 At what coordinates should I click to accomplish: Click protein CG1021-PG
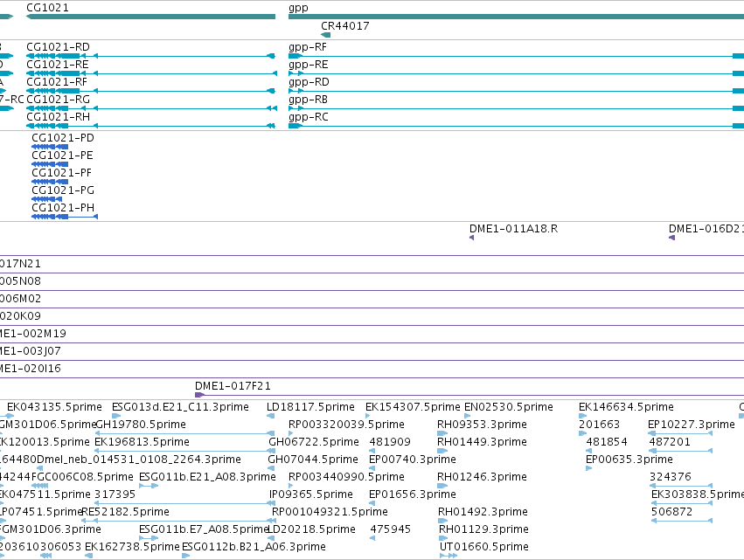click(63, 190)
